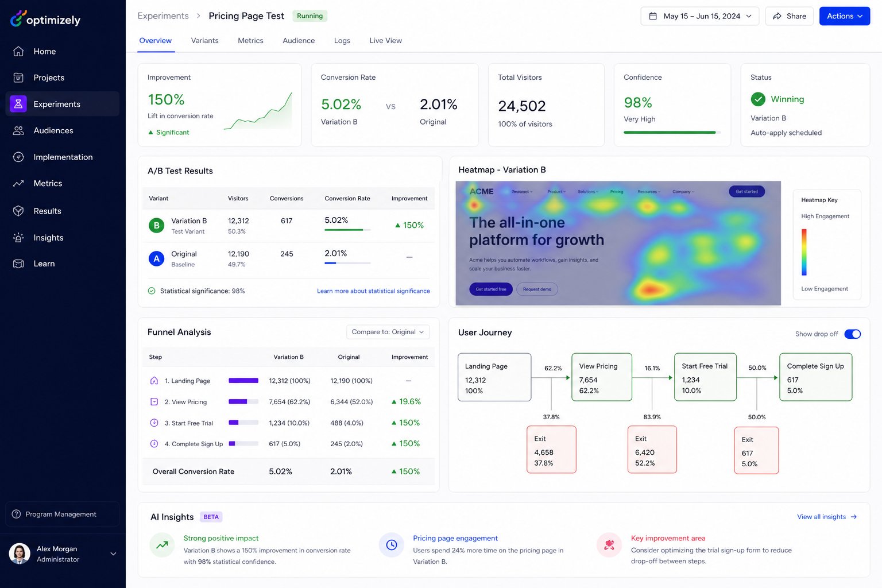Screen dimensions: 882x588
Task: Click the Learn book icon
Action: (x=18, y=264)
